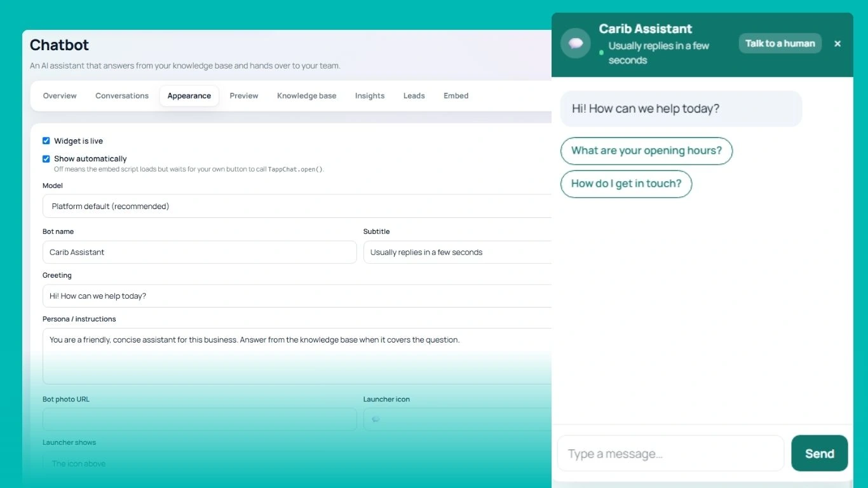Viewport: 868px width, 488px height.
Task: Close the Carib Assistant chat widget
Action: coord(837,43)
